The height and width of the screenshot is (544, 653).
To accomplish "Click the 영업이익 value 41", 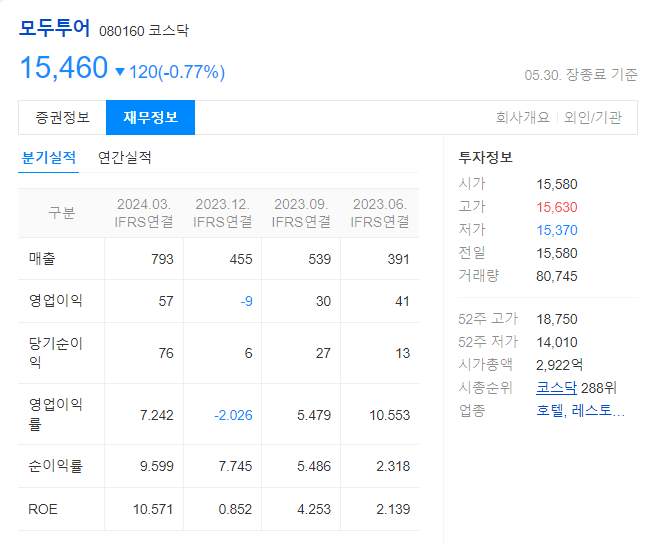I will [402, 301].
